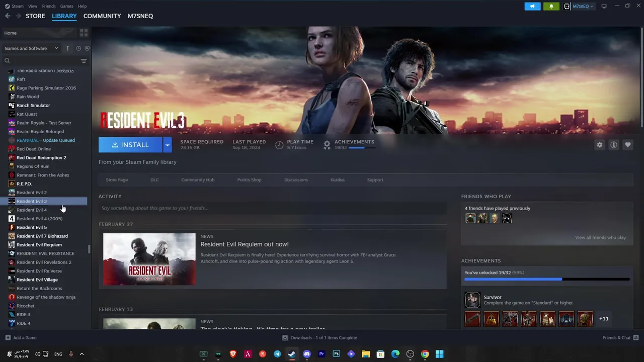Viewport: 644px width, 362px height.
Task: Open the Help menu
Action: [x=82, y=6]
